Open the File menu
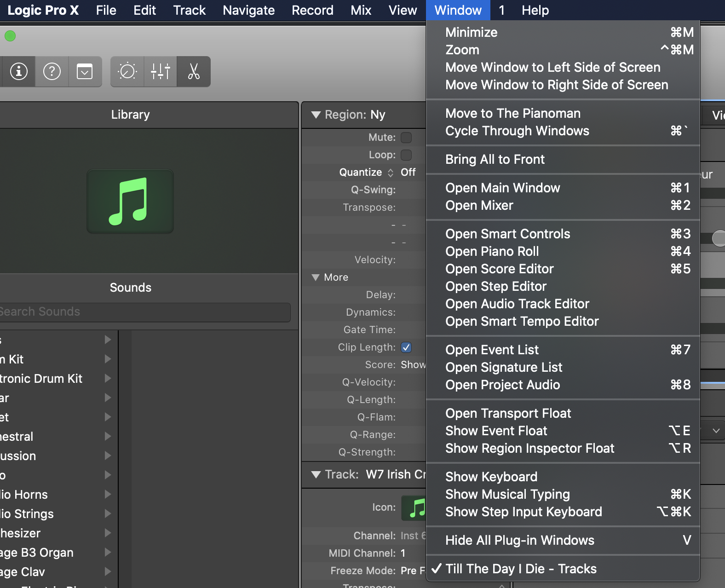Viewport: 725px width, 588px height. tap(106, 10)
